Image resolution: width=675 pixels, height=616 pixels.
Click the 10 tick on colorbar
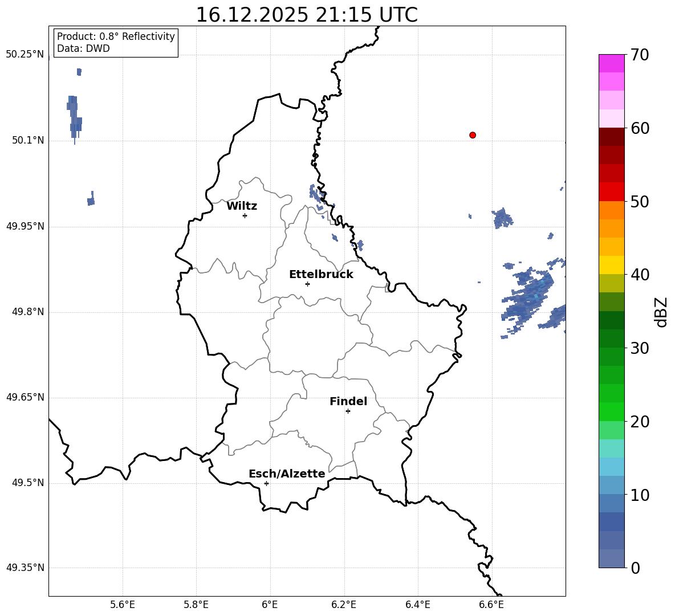click(x=639, y=495)
